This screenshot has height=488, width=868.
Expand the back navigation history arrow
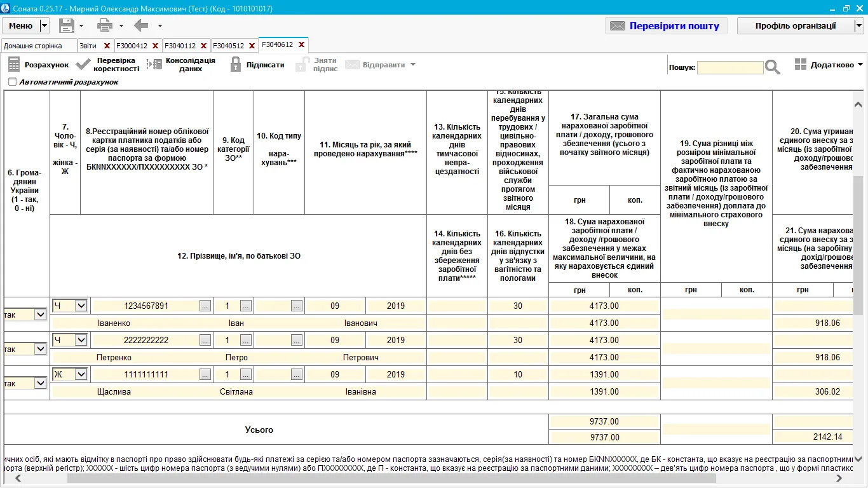point(159,26)
